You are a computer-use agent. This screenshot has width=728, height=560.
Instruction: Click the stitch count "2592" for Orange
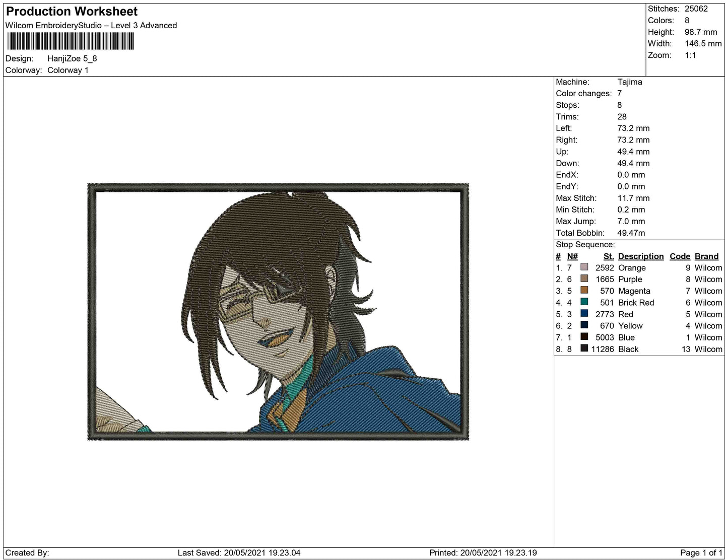(605, 268)
